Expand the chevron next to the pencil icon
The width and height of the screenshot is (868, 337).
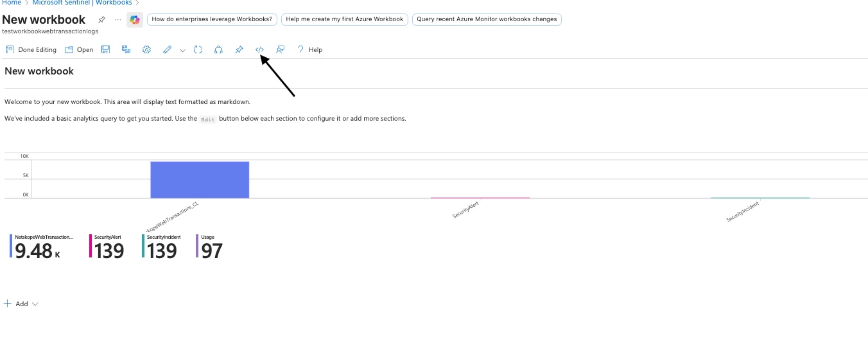[x=182, y=49]
